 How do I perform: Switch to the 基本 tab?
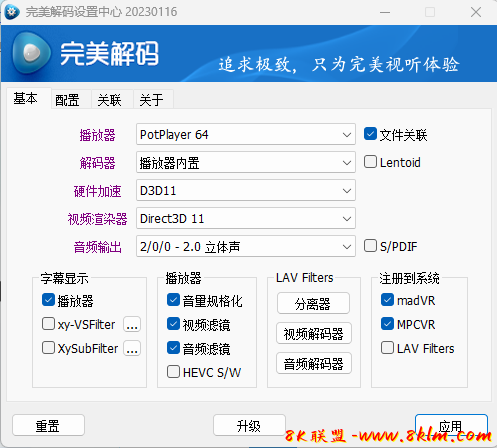coord(26,98)
